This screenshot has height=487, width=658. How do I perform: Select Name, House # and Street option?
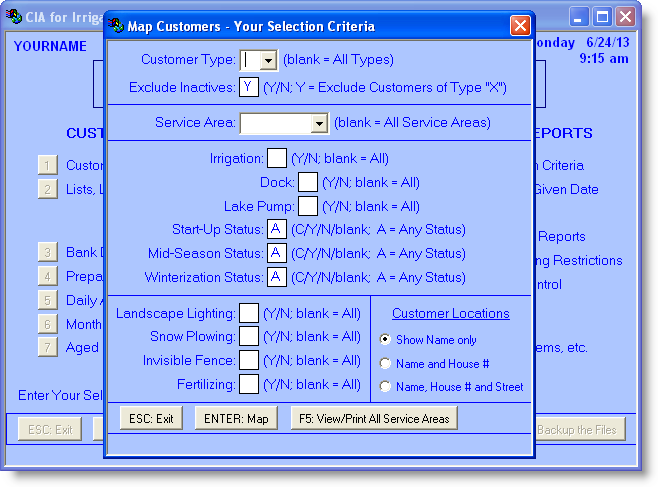tap(386, 386)
